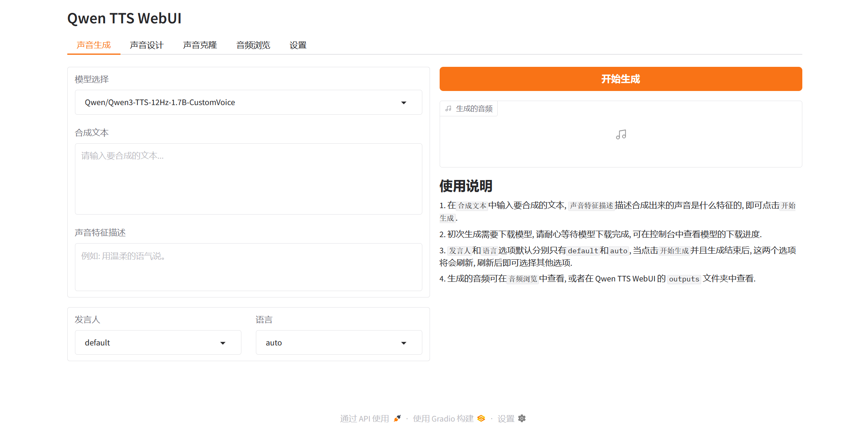Open the 设置 tab
This screenshot has height=432, width=868.
pos(298,45)
